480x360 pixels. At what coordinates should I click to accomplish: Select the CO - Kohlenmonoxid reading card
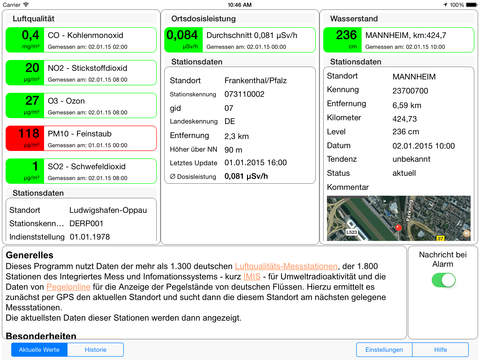pos(81,40)
